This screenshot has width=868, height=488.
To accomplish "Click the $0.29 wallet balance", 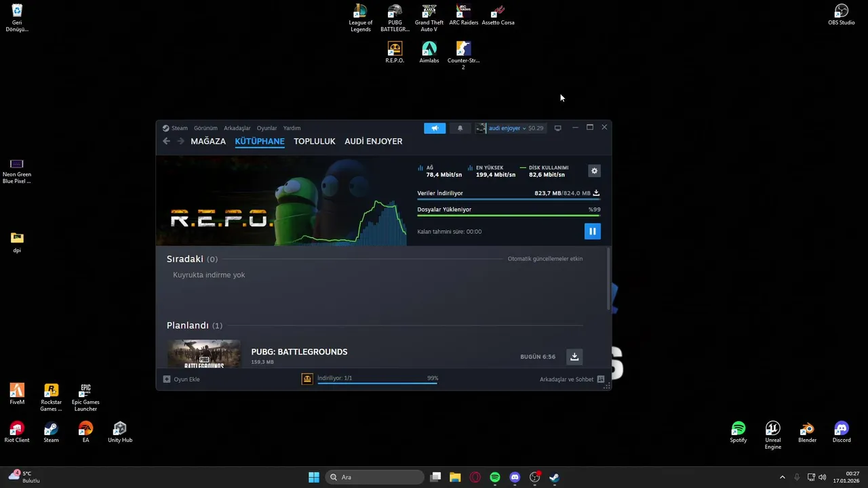I will 536,128.
